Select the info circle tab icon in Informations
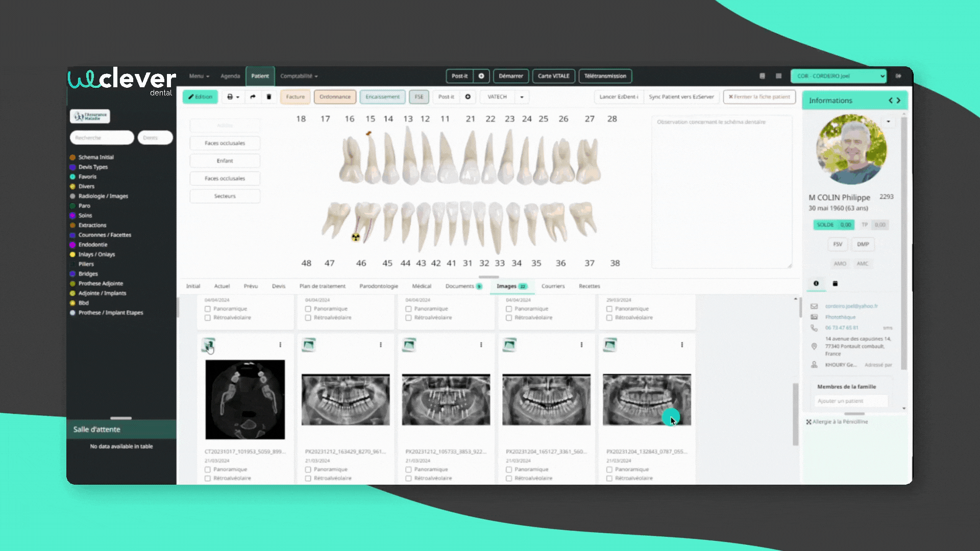 (816, 284)
